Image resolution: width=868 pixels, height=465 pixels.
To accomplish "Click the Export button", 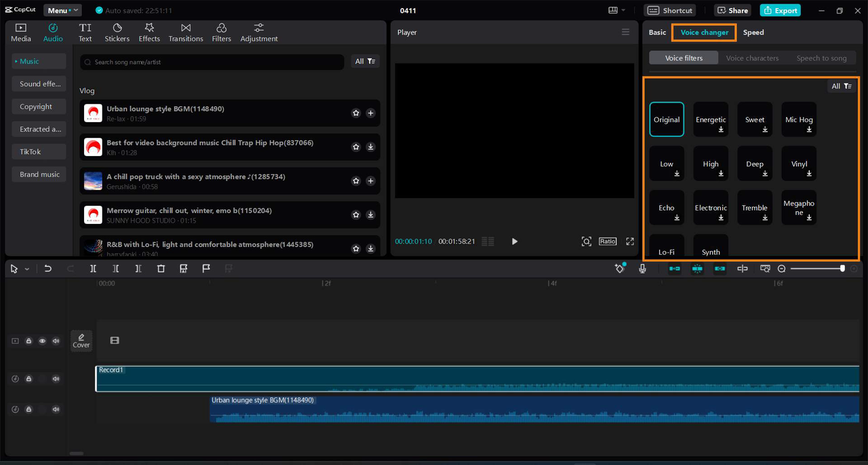I will (780, 10).
